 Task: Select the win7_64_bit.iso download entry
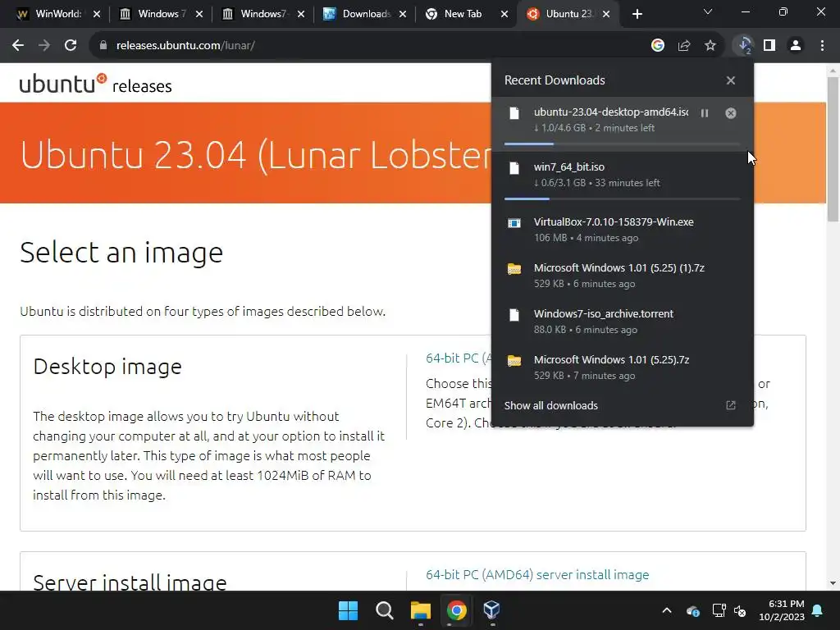(622, 177)
